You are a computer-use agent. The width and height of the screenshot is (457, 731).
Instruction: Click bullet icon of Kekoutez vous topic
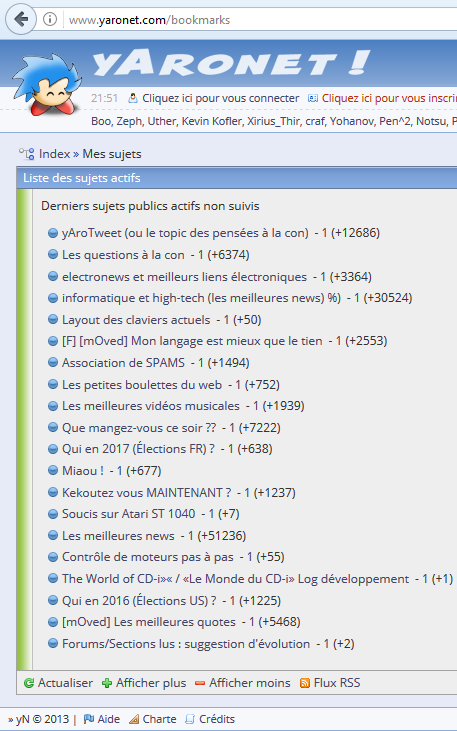pos(53,492)
